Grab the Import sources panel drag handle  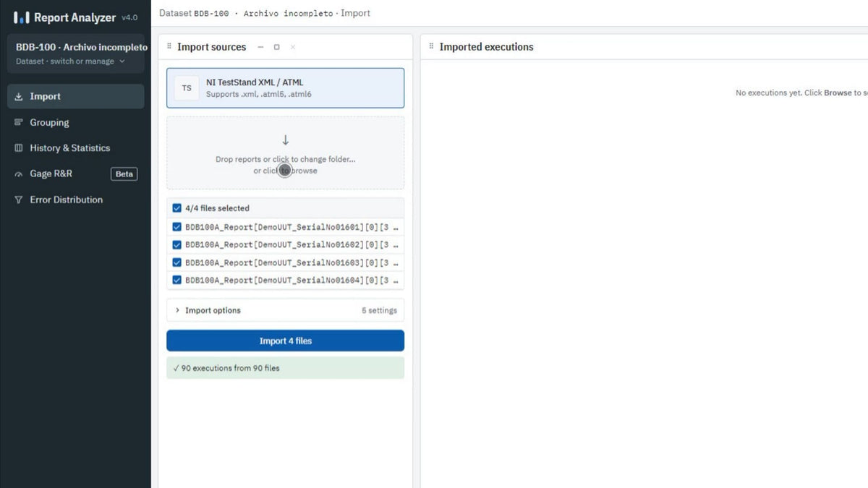169,47
